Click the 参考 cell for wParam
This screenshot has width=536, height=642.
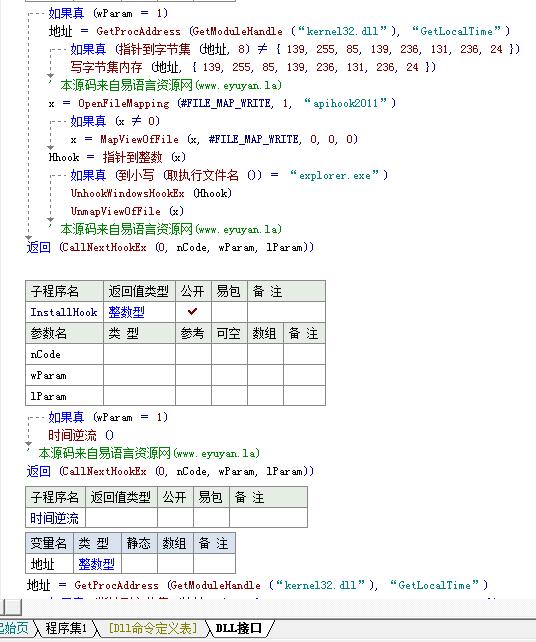[193, 375]
